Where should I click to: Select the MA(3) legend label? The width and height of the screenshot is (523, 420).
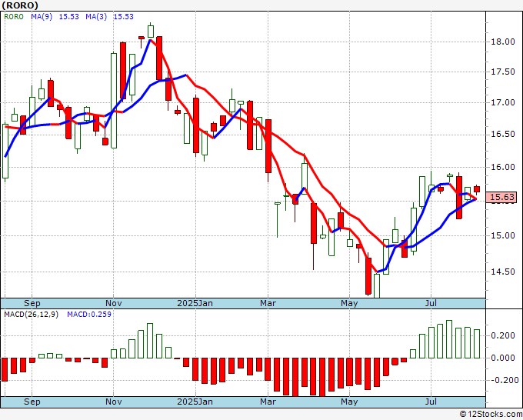pos(96,17)
